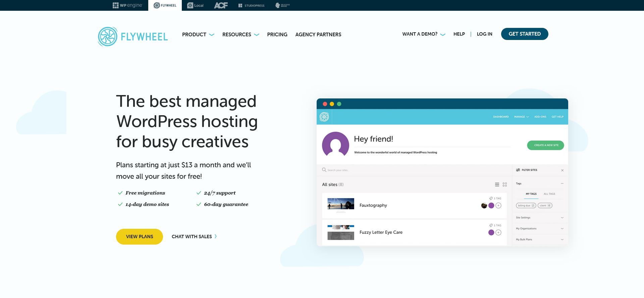Click the tag icon on Fuzzy Letter row
The width and height of the screenshot is (644, 298).
[x=491, y=225]
